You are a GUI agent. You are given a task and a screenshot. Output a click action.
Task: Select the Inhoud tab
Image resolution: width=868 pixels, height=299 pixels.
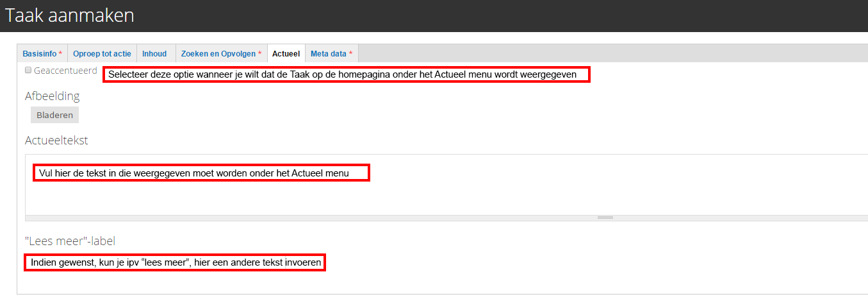tap(154, 54)
